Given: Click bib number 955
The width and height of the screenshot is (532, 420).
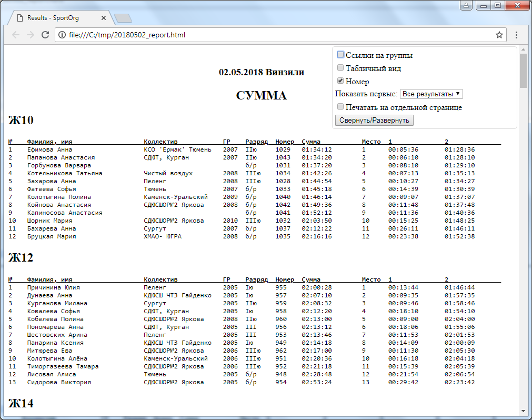Looking at the screenshot, I should coord(281,287).
